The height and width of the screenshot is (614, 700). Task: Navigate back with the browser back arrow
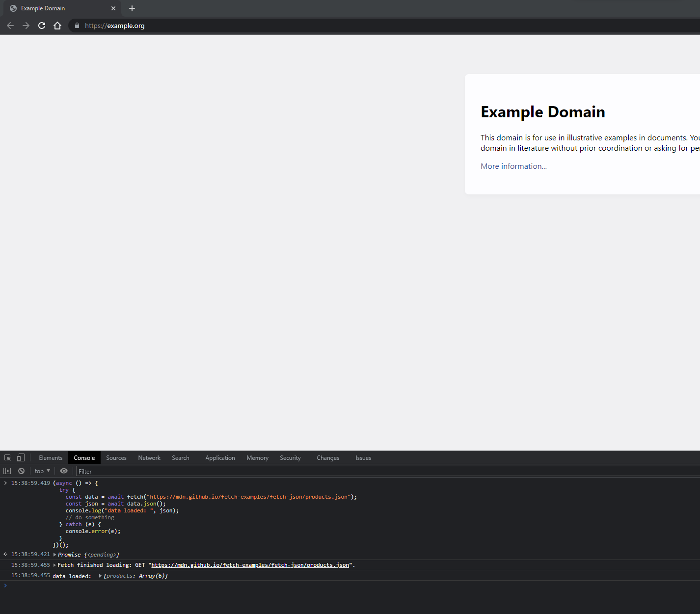10,26
